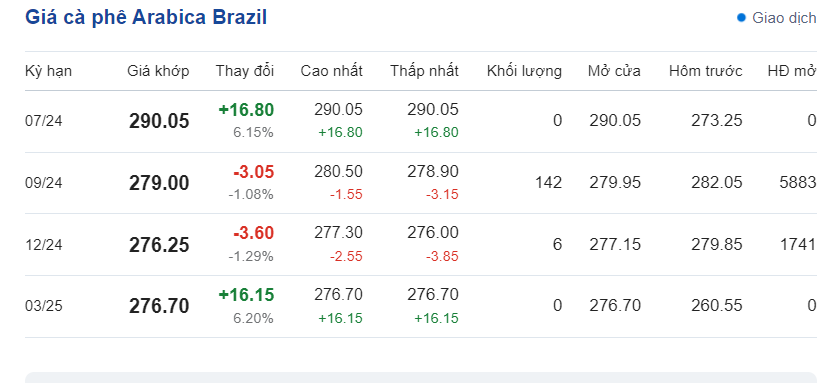Screen dimensions: 837x383
Task: Click the Thay đổi column header
Action: (245, 71)
